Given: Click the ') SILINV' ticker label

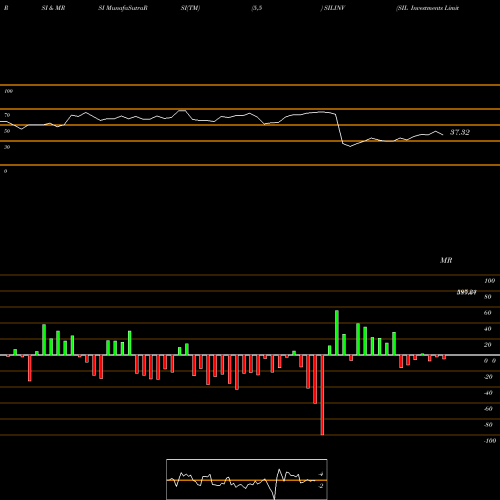Looking at the screenshot, I should pyautogui.click(x=333, y=8).
